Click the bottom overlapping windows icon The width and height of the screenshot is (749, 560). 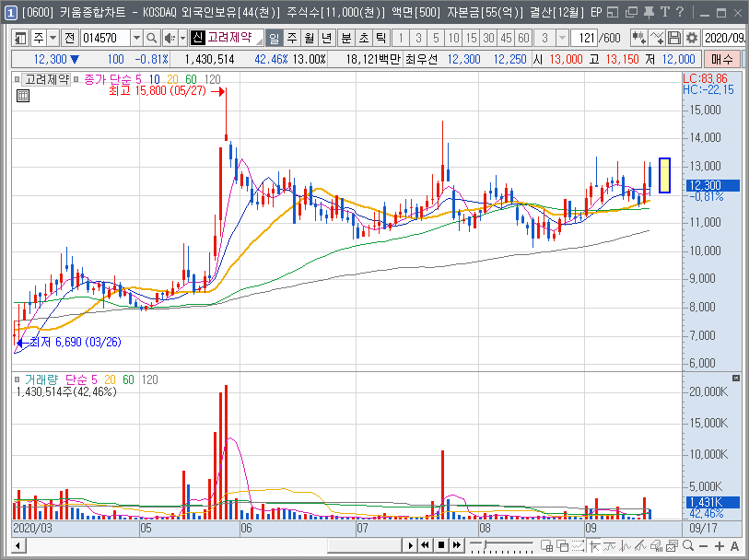click(563, 545)
